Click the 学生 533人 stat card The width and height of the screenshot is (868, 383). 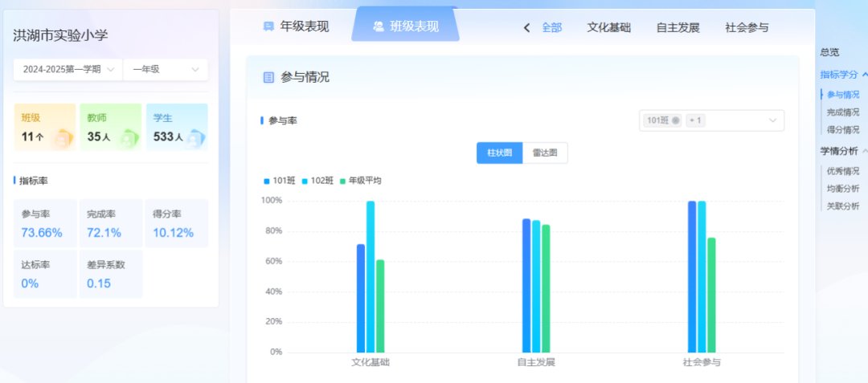pos(177,127)
